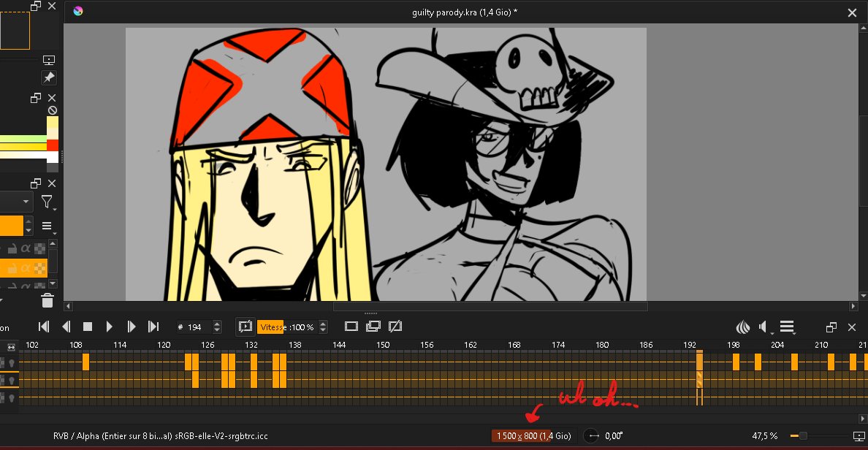Screen dimensions: 868x450
Task: Toggle onion skin bulb on second timeline layer
Action: coord(11,380)
